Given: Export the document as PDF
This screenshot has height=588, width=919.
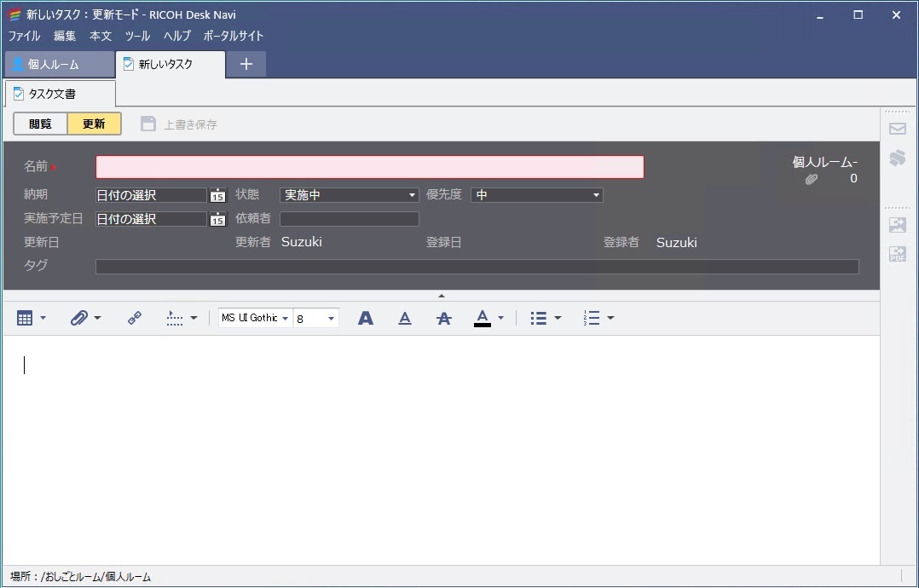Looking at the screenshot, I should pos(897,254).
